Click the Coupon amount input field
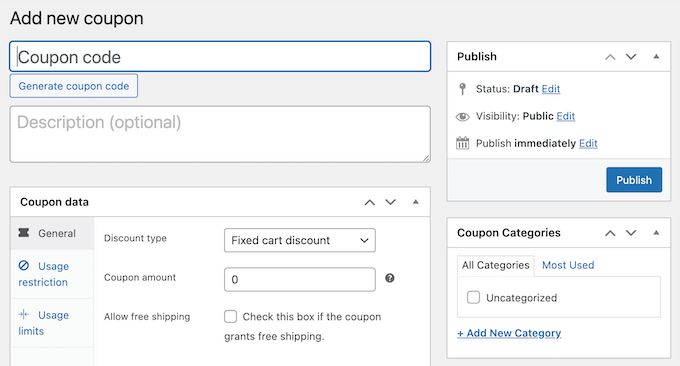The image size is (680, 366). pyautogui.click(x=300, y=279)
